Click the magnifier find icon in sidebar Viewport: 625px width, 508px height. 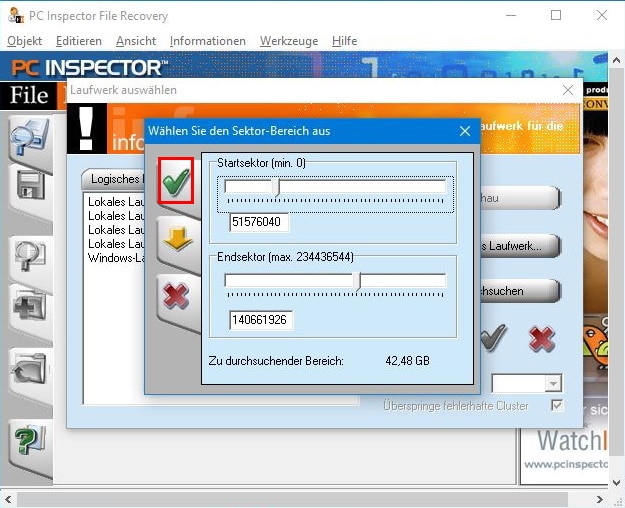coord(30,256)
